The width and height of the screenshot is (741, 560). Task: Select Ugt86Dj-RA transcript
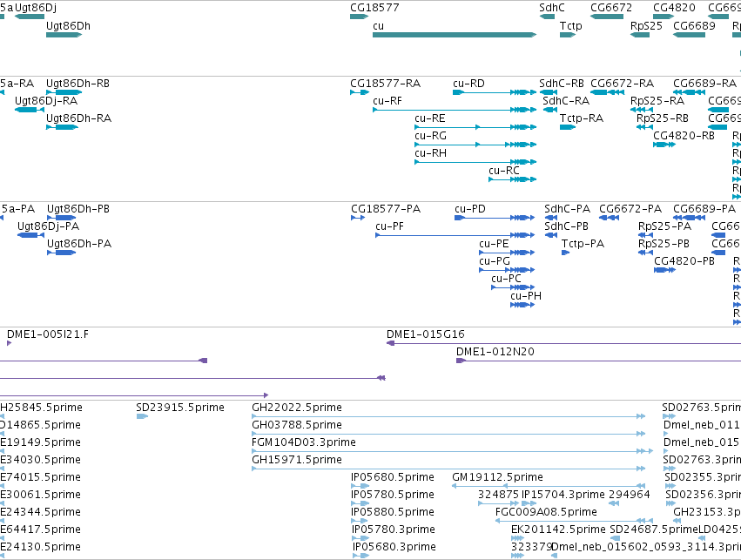[x=30, y=110]
